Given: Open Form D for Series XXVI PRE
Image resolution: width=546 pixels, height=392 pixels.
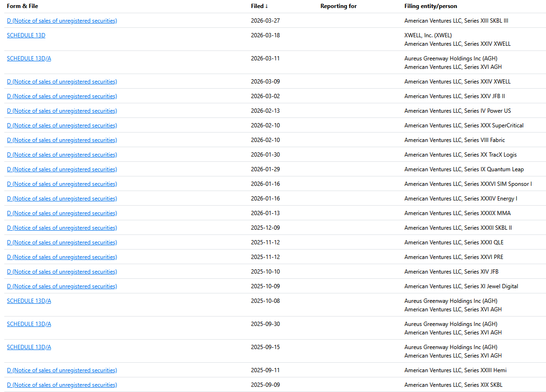Looking at the screenshot, I should coord(62,257).
